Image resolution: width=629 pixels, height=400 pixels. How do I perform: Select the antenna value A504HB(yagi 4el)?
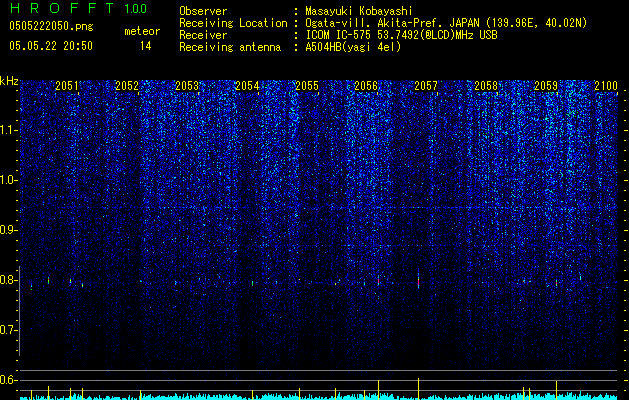point(353,47)
